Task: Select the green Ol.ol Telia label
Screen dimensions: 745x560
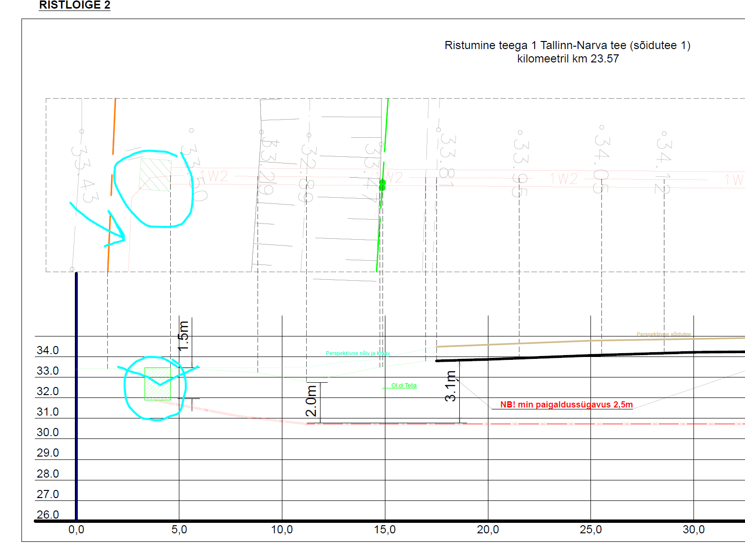Action: click(404, 386)
